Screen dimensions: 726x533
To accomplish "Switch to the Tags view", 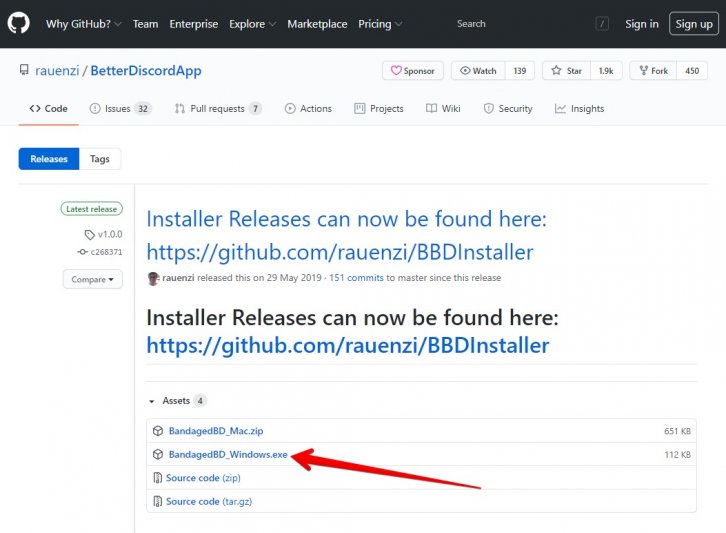I will pyautogui.click(x=100, y=159).
